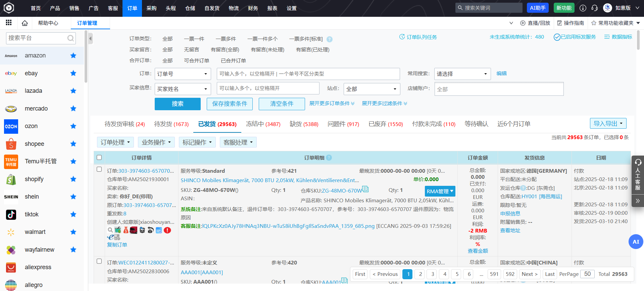
Task: Check the second order row checkbox
Action: point(99,261)
